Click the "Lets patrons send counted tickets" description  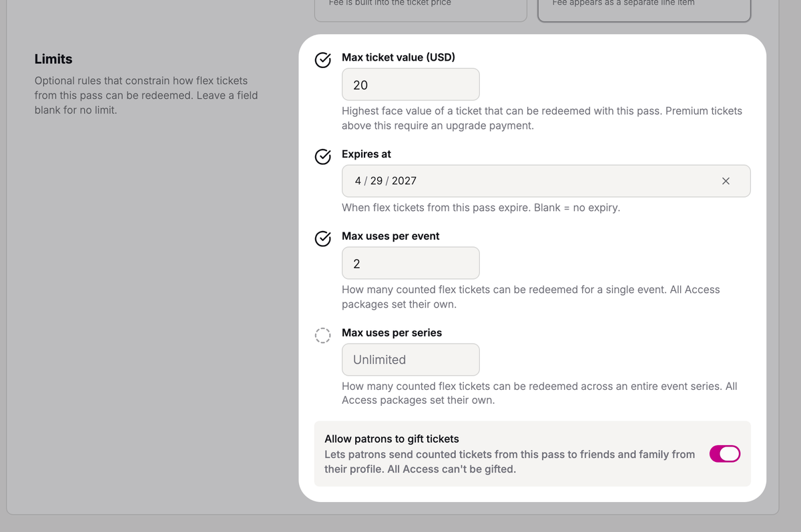[x=509, y=461]
